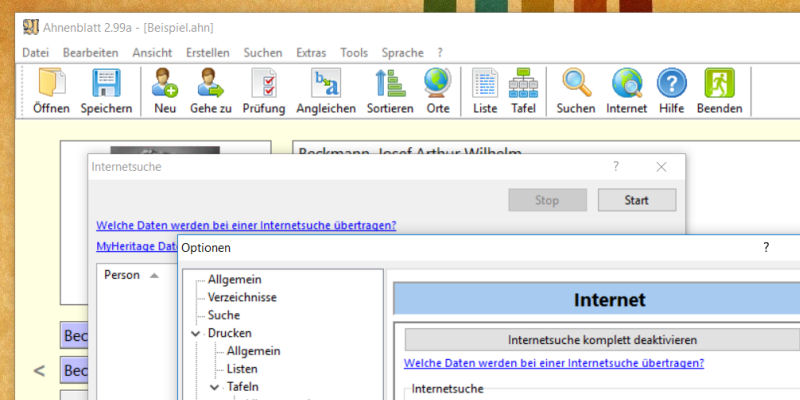Screen dimensions: 800x400
Task: Click help question mark in Optionen dialog
Action: [x=766, y=247]
